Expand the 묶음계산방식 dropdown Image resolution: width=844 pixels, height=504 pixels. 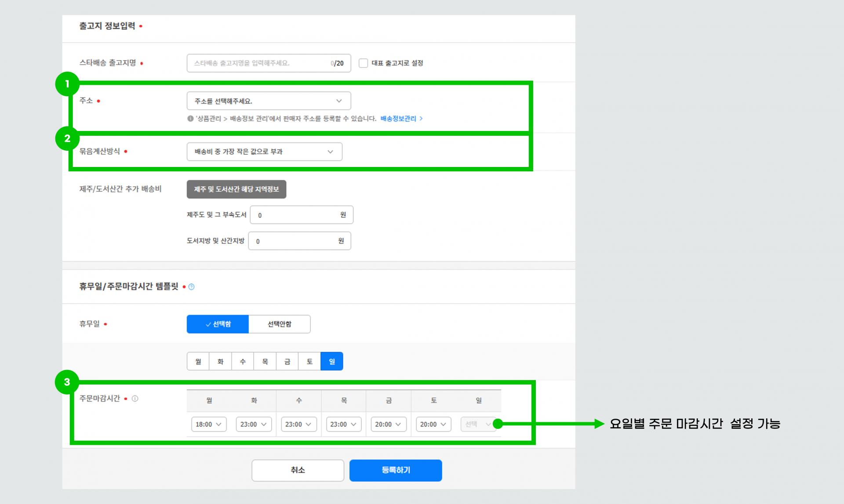click(264, 152)
